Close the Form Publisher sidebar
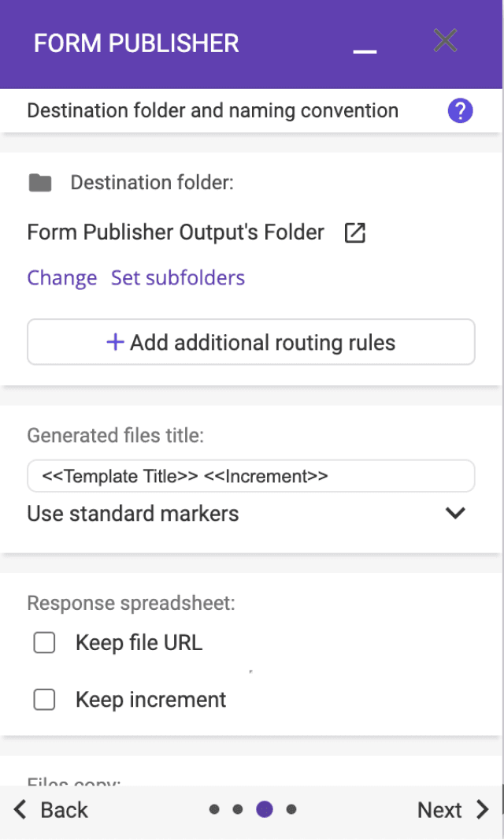The width and height of the screenshot is (504, 840). pyautogui.click(x=445, y=41)
